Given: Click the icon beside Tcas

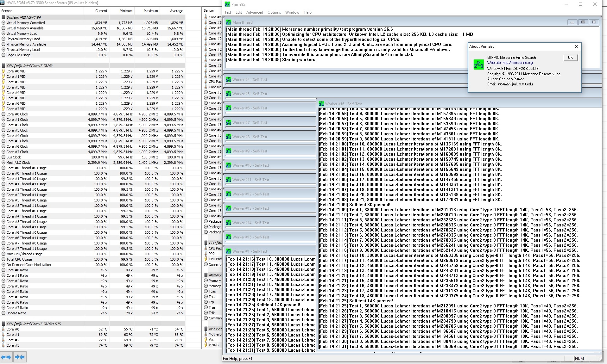Looking at the screenshot, I should click(x=206, y=291).
